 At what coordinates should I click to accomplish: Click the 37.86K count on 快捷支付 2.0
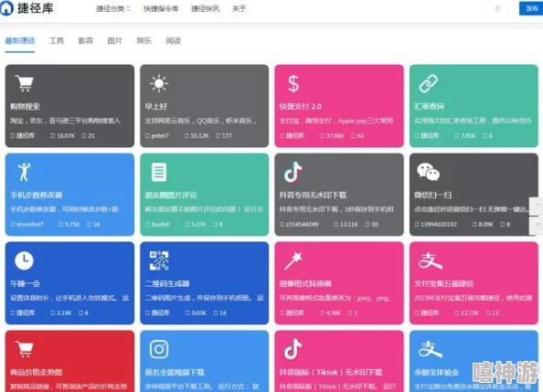335,136
